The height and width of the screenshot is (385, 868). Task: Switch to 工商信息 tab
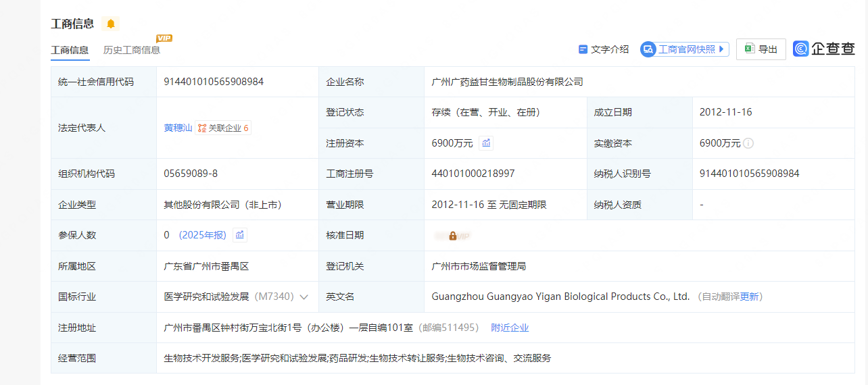point(70,50)
